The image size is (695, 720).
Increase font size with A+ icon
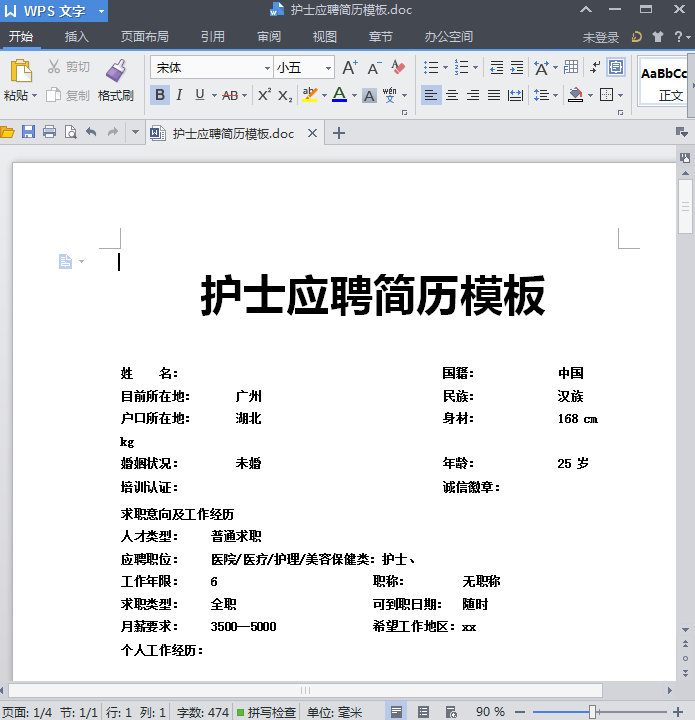click(x=350, y=68)
